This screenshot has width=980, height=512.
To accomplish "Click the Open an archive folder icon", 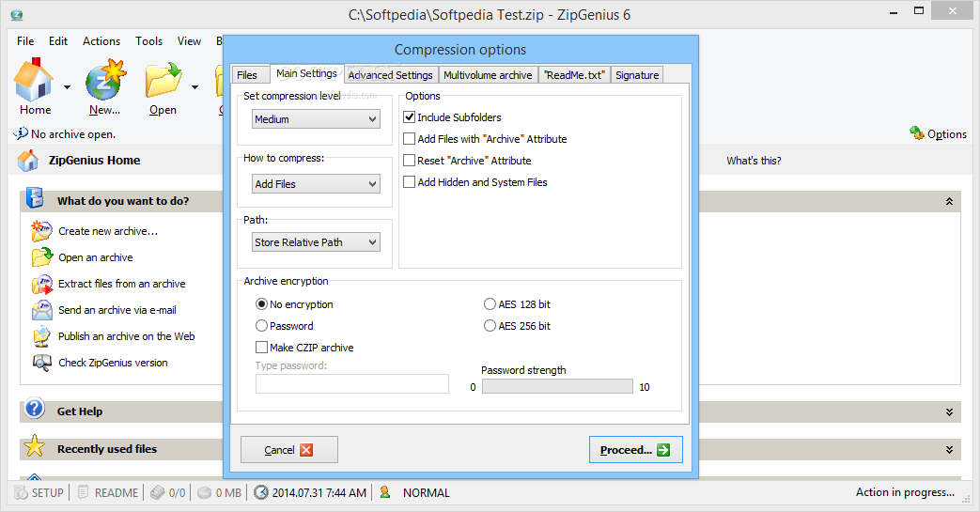I will 42,256.
